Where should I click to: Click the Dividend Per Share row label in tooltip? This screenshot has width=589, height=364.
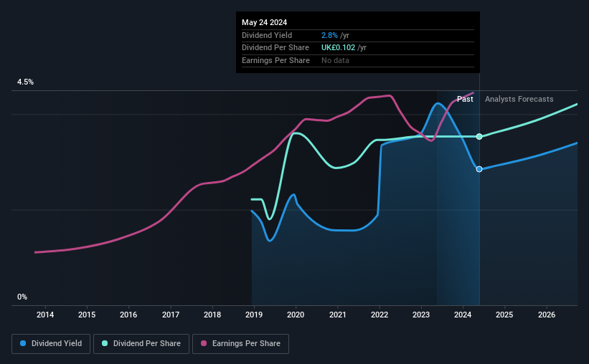[275, 48]
